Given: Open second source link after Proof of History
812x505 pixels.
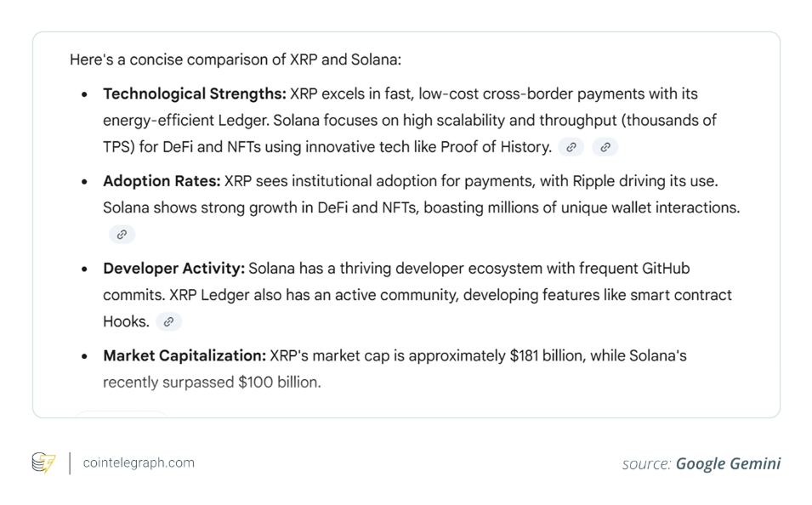Looking at the screenshot, I should (605, 147).
